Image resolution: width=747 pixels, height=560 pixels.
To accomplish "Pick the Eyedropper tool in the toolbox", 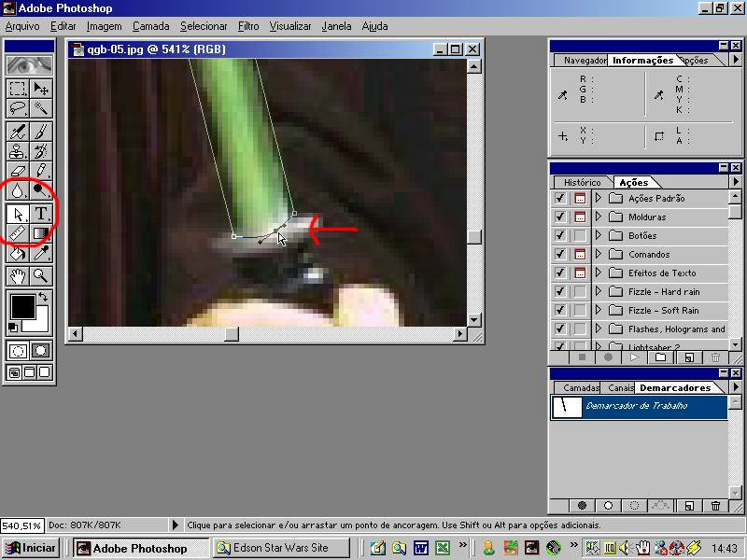I will [x=41, y=253].
